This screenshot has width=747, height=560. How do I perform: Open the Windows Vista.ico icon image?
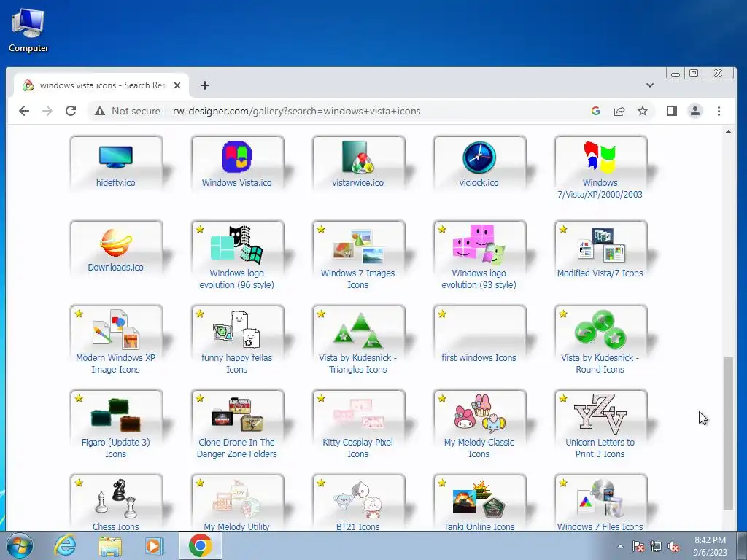point(237,157)
